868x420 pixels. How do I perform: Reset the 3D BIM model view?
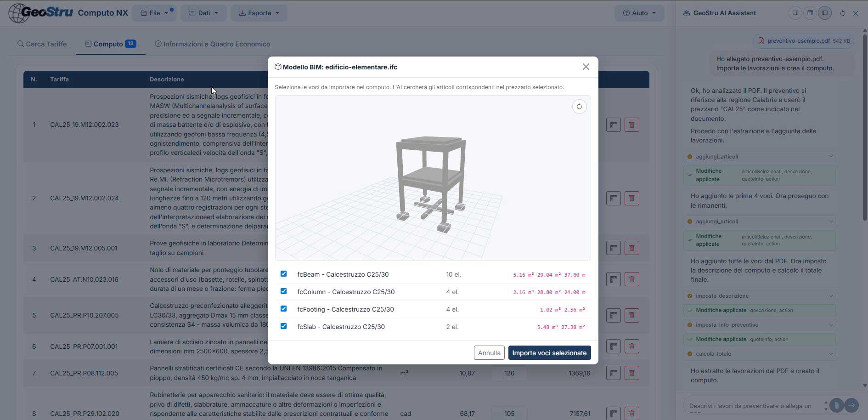click(x=579, y=107)
